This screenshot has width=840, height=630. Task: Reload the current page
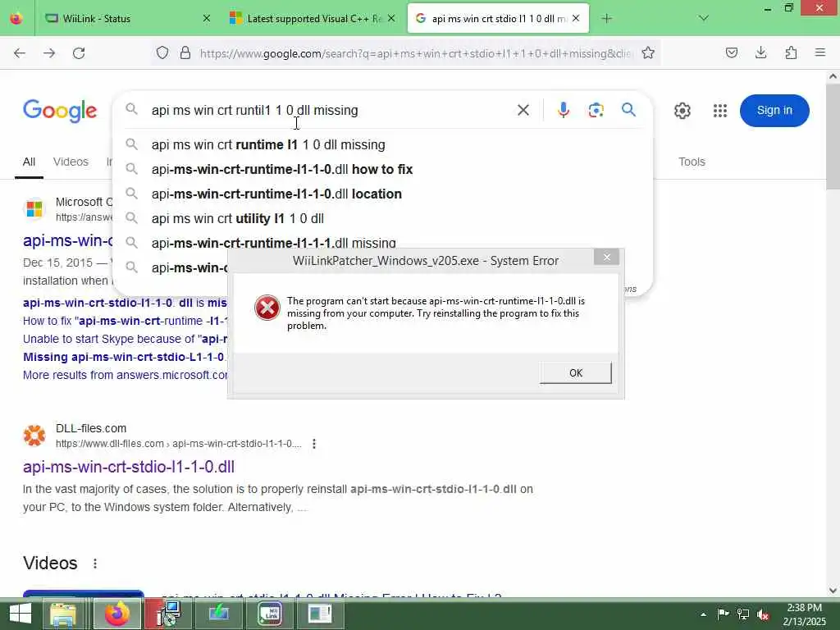(79, 53)
